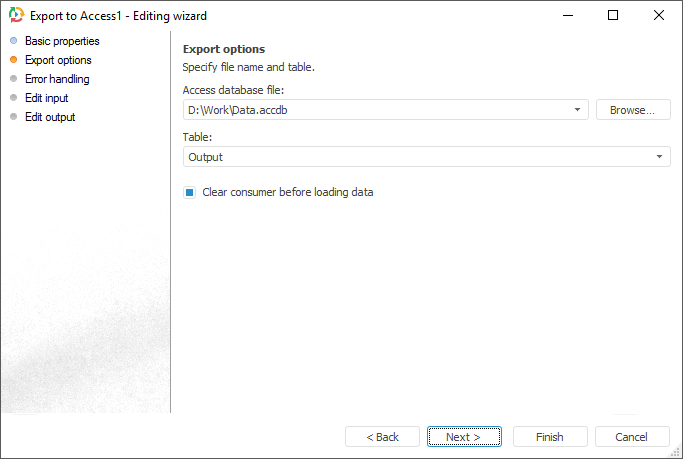Switch to Edit input page

pyautogui.click(x=47, y=98)
